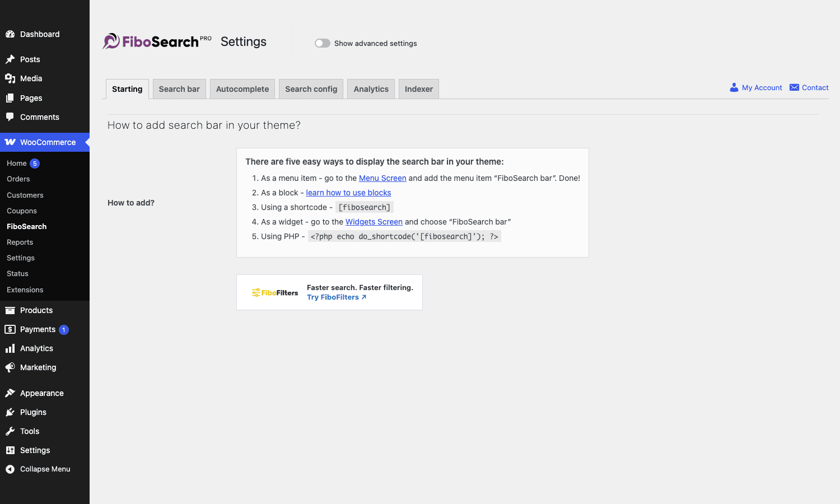Click the Media icon in sidebar
The image size is (840, 504).
pyautogui.click(x=10, y=78)
